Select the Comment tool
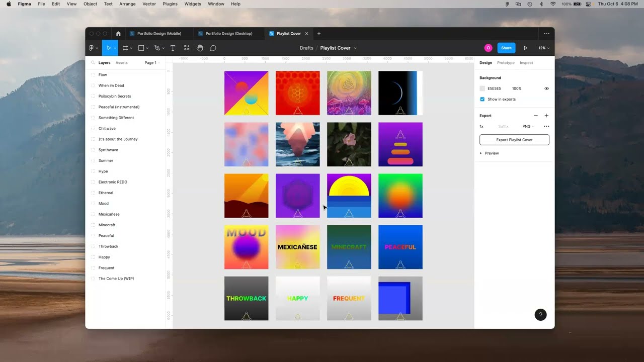The image size is (644, 362). (213, 48)
